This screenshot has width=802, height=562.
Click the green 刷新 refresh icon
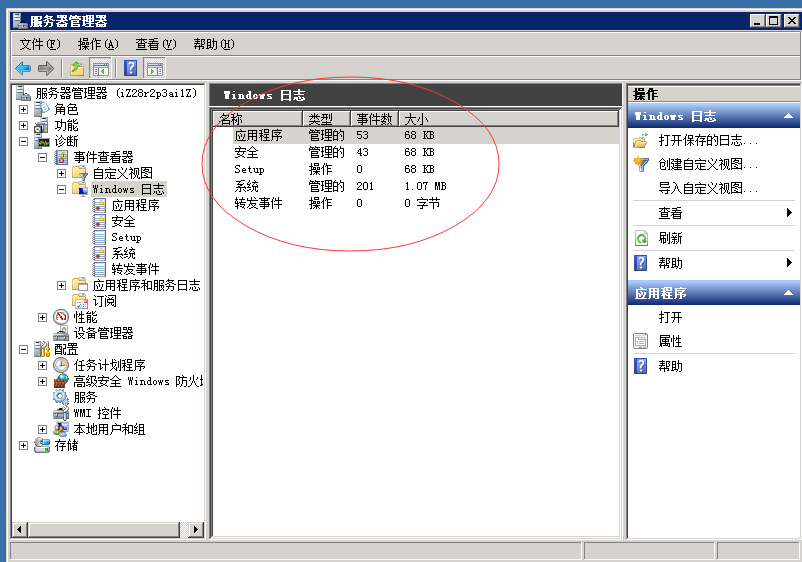click(x=642, y=239)
